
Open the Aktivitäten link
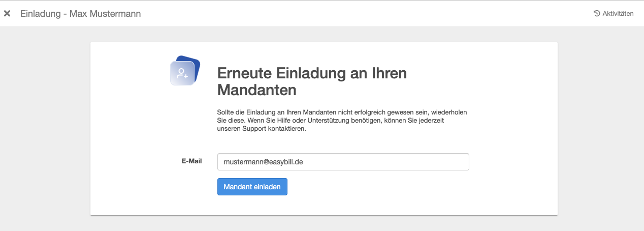coord(618,14)
